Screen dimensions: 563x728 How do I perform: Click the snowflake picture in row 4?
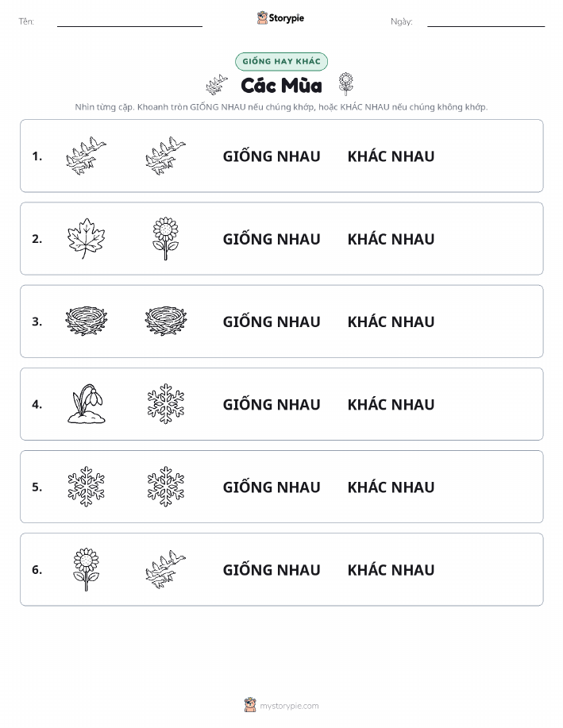pos(166,404)
